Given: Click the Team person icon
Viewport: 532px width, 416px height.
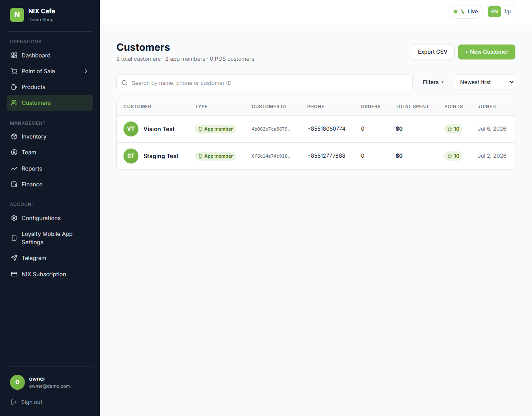Looking at the screenshot, I should 14,152.
